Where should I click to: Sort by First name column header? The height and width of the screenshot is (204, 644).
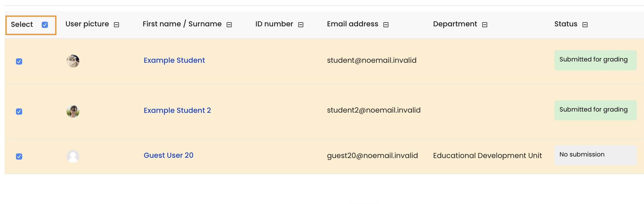click(162, 24)
